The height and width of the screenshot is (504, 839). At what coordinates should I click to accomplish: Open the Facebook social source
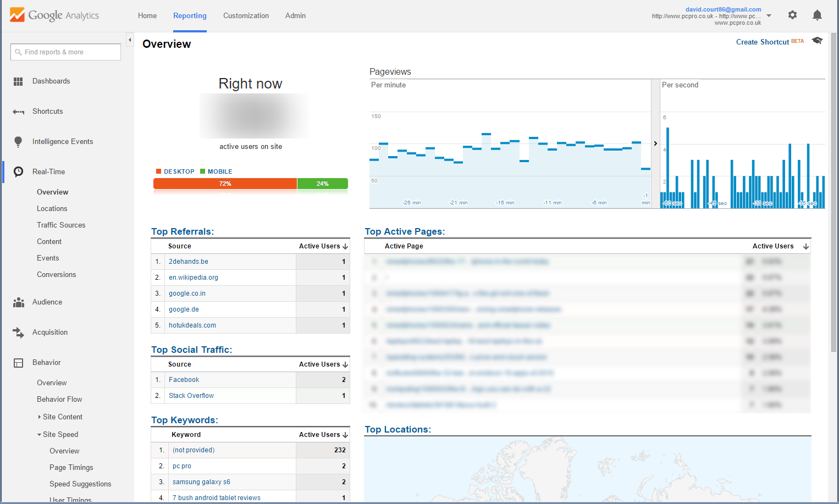click(x=184, y=380)
